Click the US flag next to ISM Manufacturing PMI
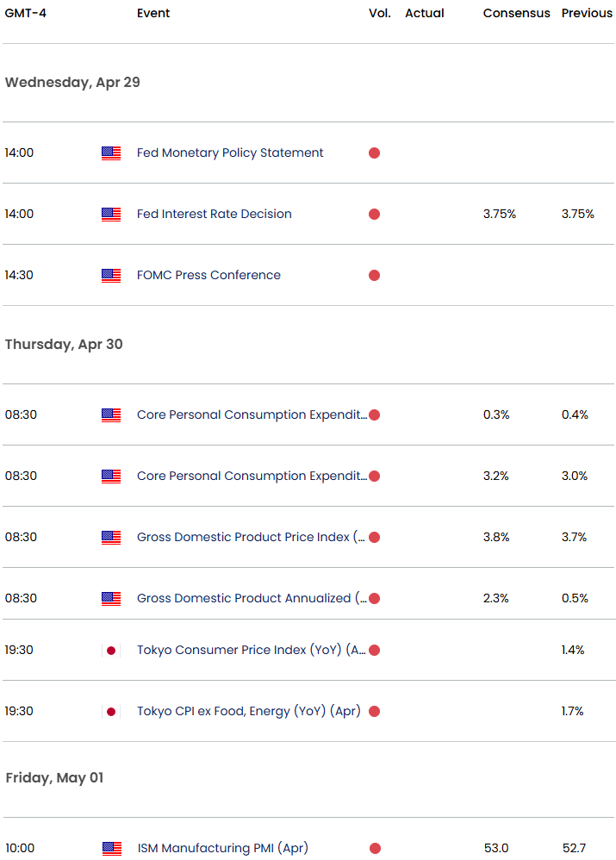This screenshot has height=860, width=616. (x=111, y=849)
